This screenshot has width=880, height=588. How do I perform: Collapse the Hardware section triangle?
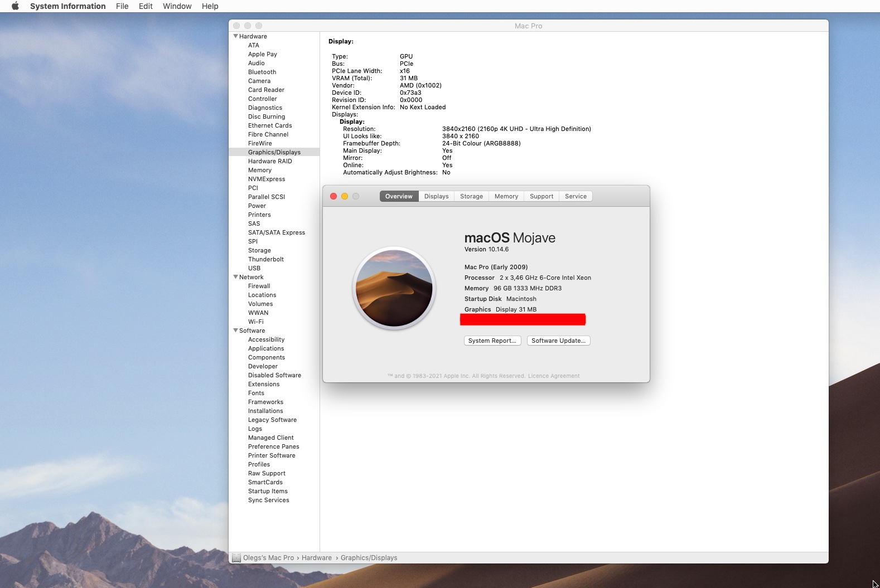tap(235, 36)
